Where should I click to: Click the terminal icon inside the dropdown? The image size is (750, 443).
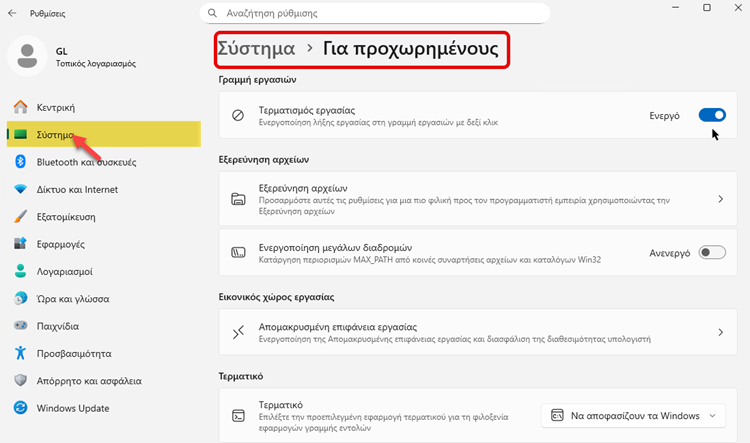557,415
